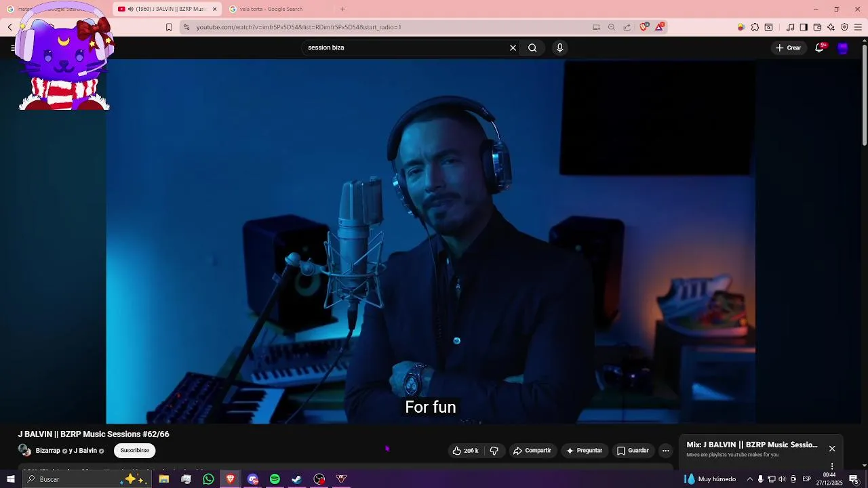This screenshot has width=868, height=488.
Task: Show hidden system tray icons chevron
Action: coord(749,479)
